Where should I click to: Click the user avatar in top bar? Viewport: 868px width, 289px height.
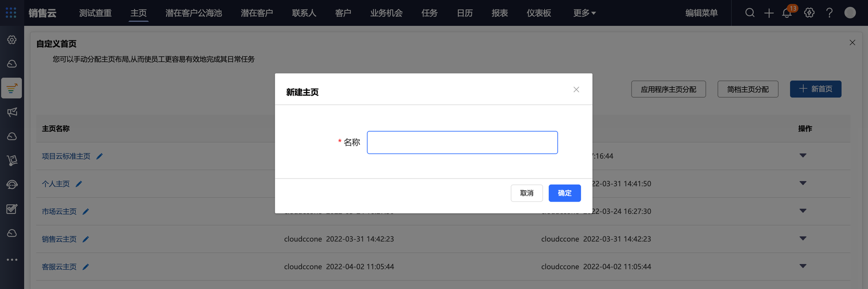(x=850, y=13)
